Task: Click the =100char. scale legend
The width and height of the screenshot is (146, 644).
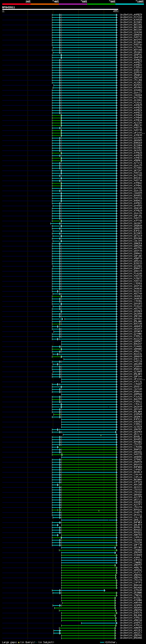Action: coord(108,642)
